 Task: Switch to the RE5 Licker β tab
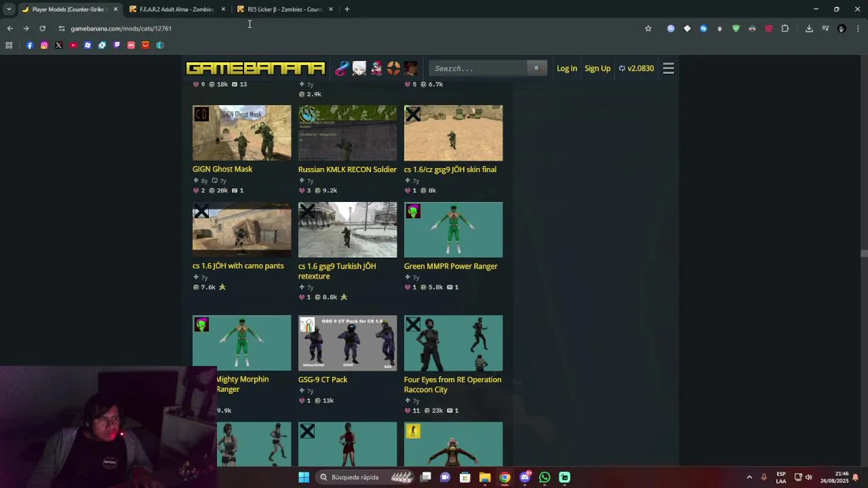tap(284, 9)
